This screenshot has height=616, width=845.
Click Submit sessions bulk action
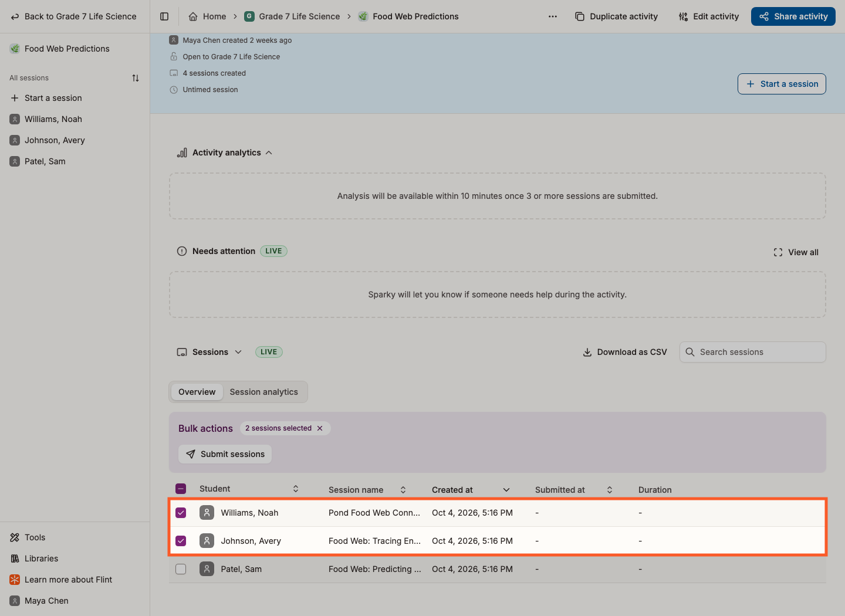click(225, 454)
